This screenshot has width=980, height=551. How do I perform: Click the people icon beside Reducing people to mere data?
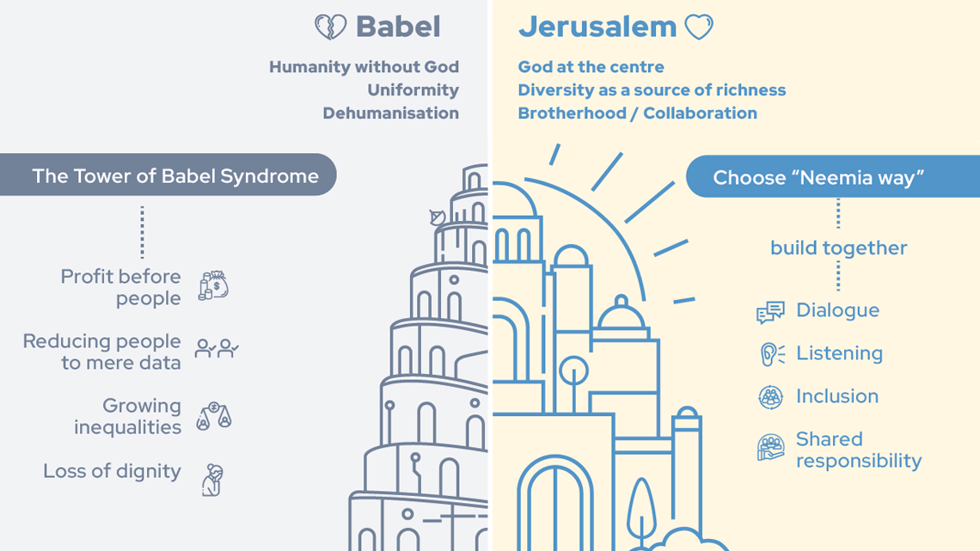coord(217,349)
